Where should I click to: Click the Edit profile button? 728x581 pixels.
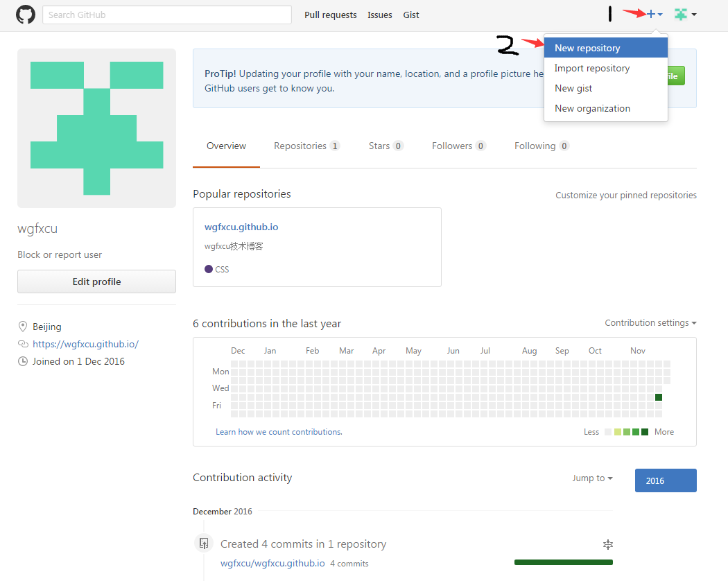96,281
